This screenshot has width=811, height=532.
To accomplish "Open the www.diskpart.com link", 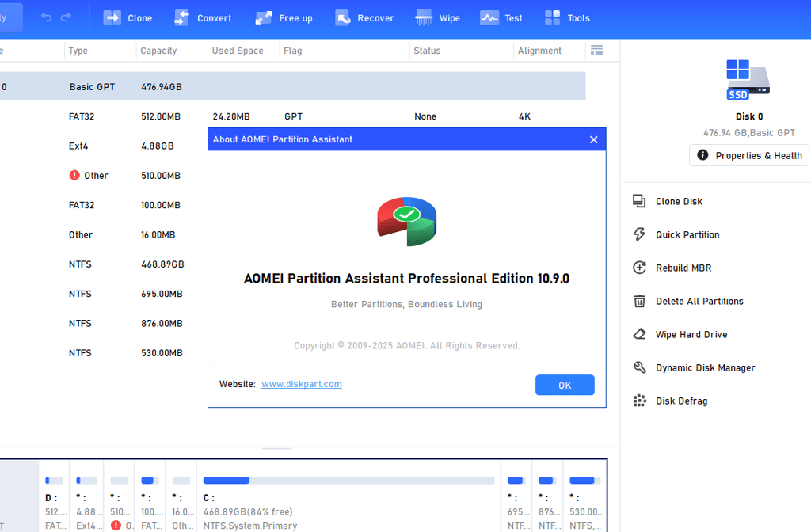I will [x=302, y=384].
